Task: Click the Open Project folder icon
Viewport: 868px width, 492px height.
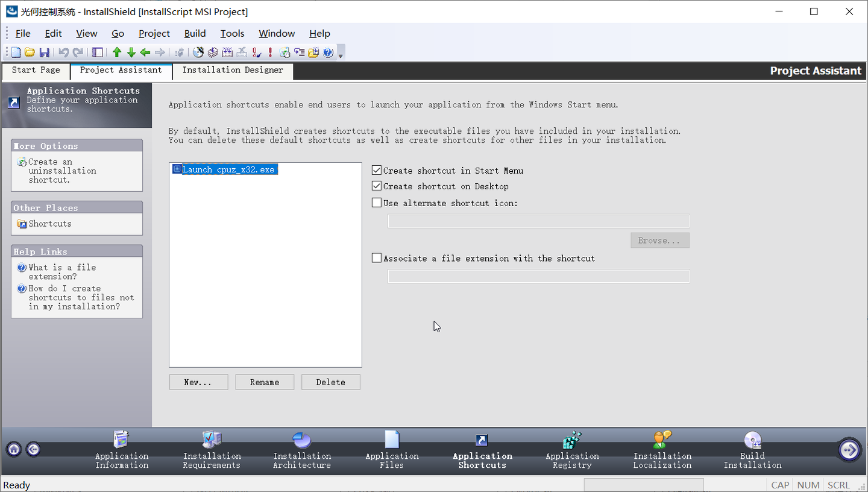Action: coord(30,52)
